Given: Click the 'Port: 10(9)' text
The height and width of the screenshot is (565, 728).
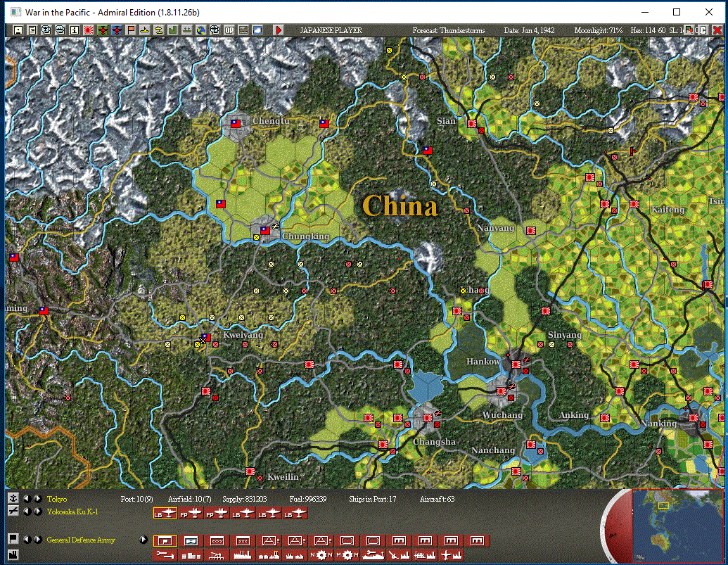Looking at the screenshot, I should [x=136, y=499].
